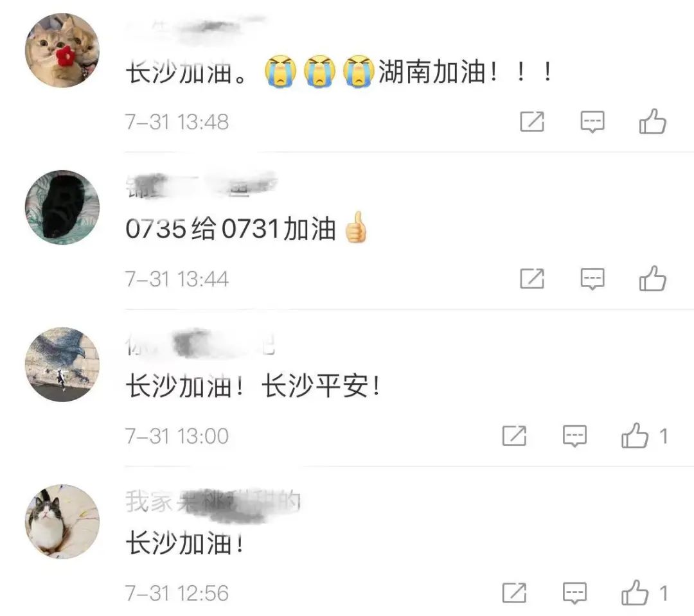This screenshot has height=616, width=694.
Task: Repost the 0735给0731加油 comment
Action: (x=531, y=278)
